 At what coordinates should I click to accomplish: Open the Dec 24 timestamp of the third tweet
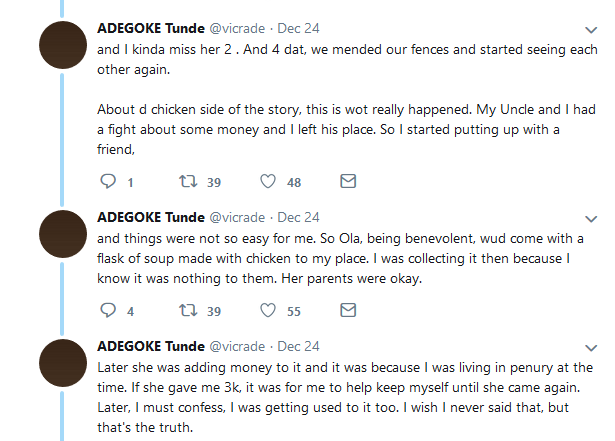(298, 347)
